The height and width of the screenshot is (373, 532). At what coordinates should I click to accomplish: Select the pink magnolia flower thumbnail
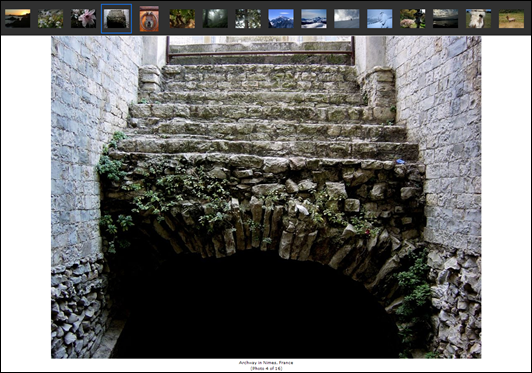click(83, 18)
